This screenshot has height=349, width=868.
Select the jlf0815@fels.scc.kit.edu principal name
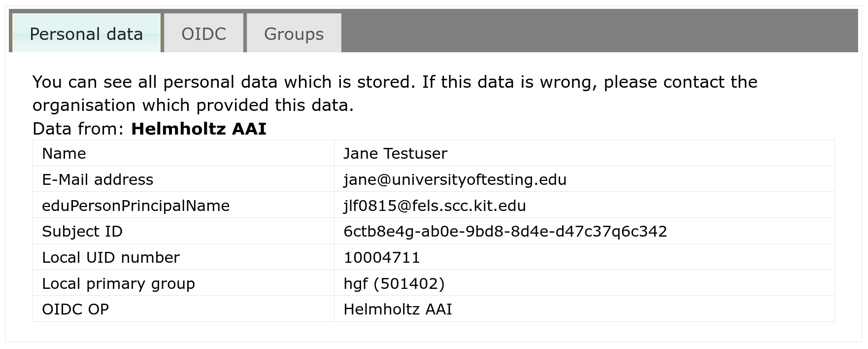[434, 206]
